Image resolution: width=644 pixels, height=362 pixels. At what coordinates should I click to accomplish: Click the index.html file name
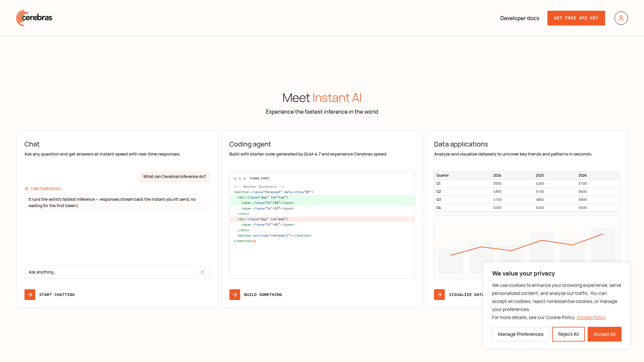click(x=259, y=178)
